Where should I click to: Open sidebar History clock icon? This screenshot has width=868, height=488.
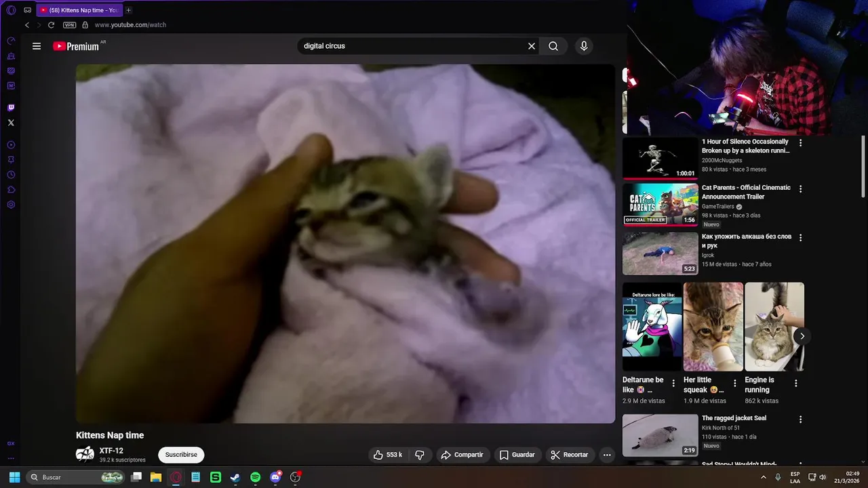pyautogui.click(x=11, y=175)
